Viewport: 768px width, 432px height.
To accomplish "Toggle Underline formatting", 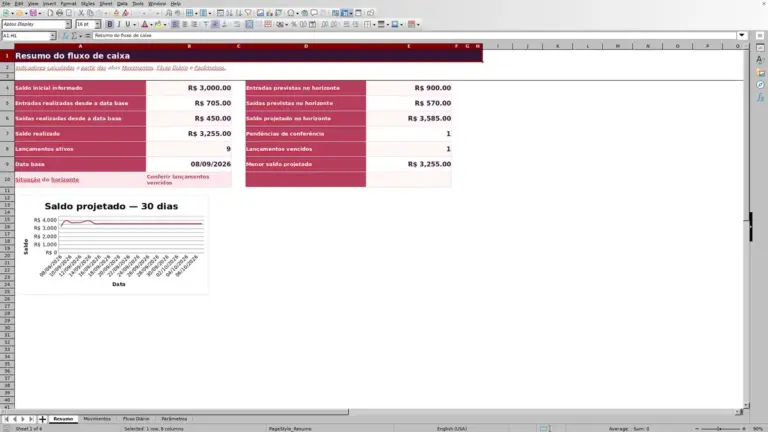I will [x=128, y=24].
